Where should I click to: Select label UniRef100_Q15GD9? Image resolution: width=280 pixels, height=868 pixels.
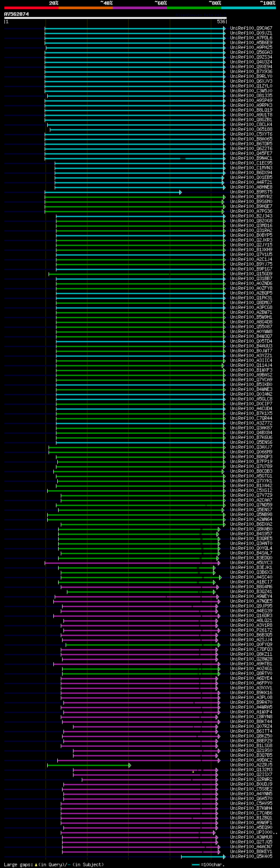pos(251,274)
